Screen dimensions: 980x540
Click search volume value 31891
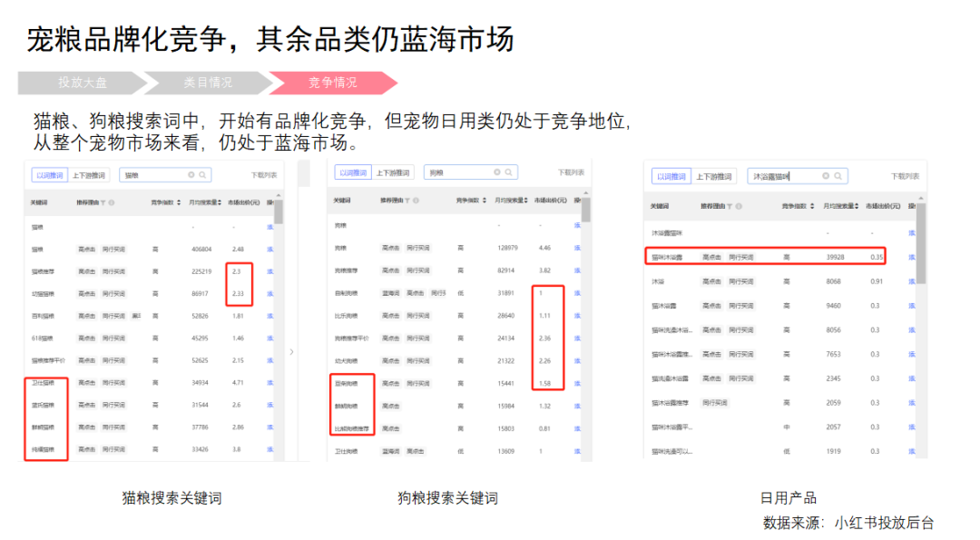click(x=505, y=292)
